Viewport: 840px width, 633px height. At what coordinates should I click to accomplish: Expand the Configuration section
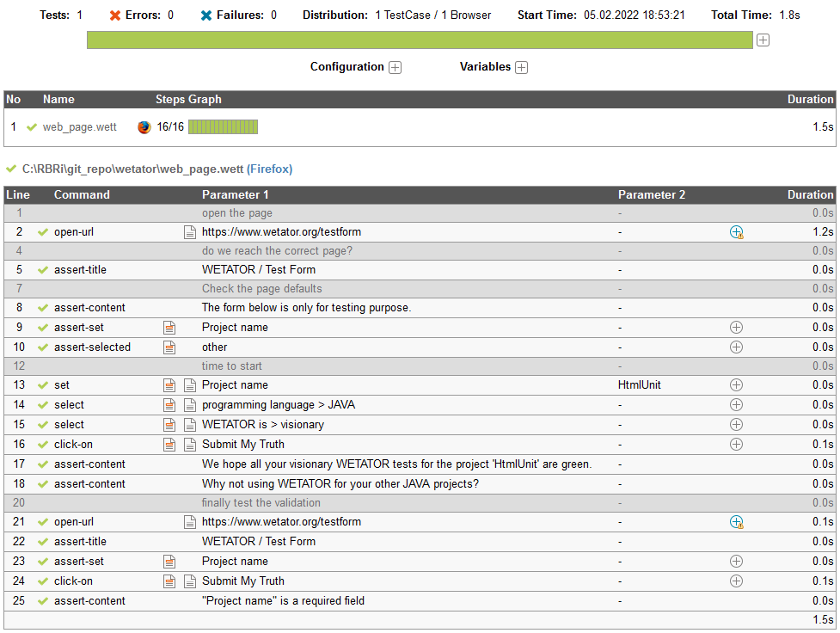[x=395, y=68]
